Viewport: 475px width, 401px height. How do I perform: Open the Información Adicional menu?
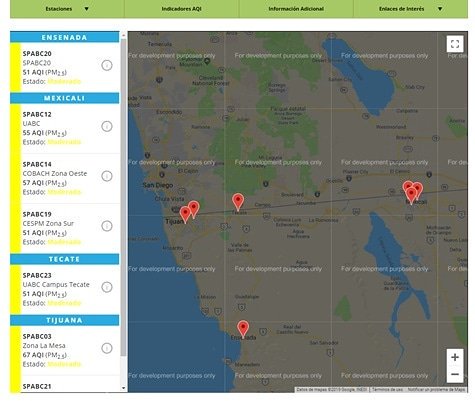[296, 9]
